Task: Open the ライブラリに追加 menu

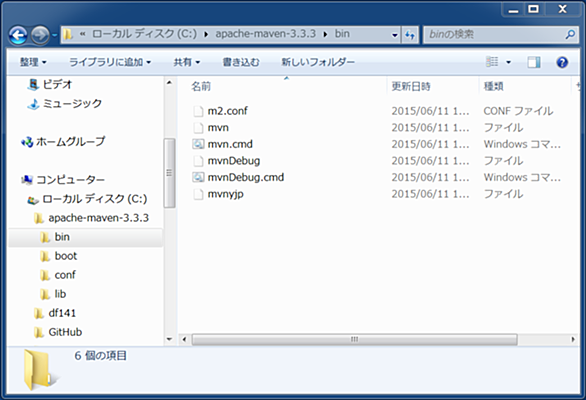Action: click(x=110, y=62)
